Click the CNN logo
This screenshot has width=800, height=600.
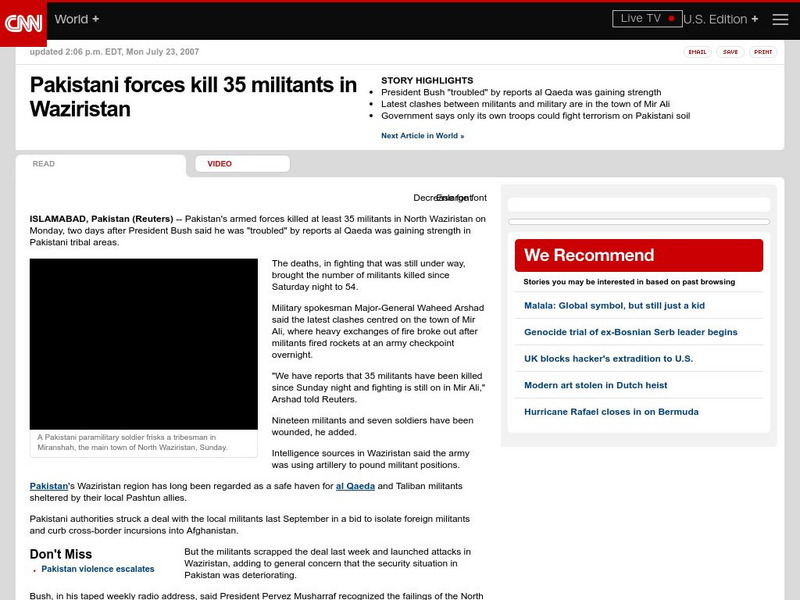(x=22, y=18)
